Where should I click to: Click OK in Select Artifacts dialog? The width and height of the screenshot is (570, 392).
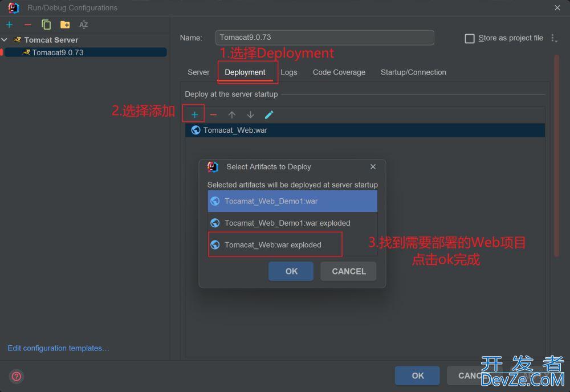coord(291,271)
